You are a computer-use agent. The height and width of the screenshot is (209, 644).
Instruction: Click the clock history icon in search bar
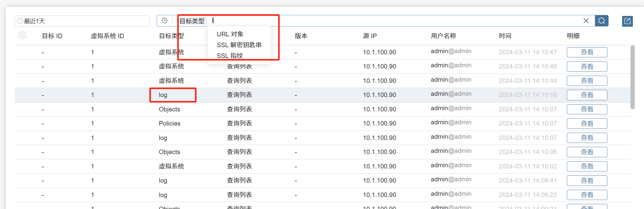165,21
